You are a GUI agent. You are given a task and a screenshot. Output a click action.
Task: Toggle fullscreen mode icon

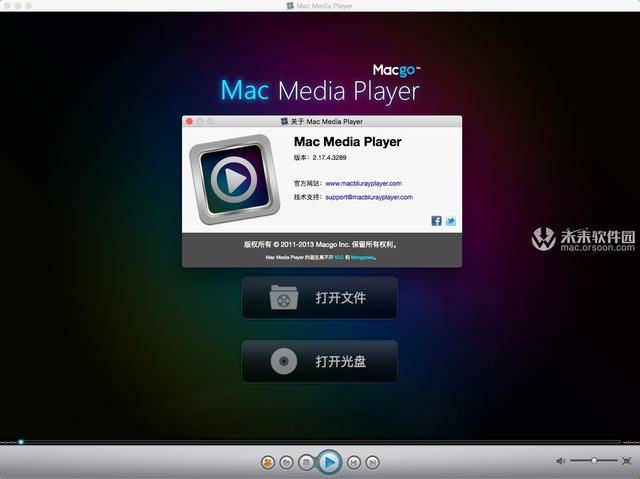point(627,461)
